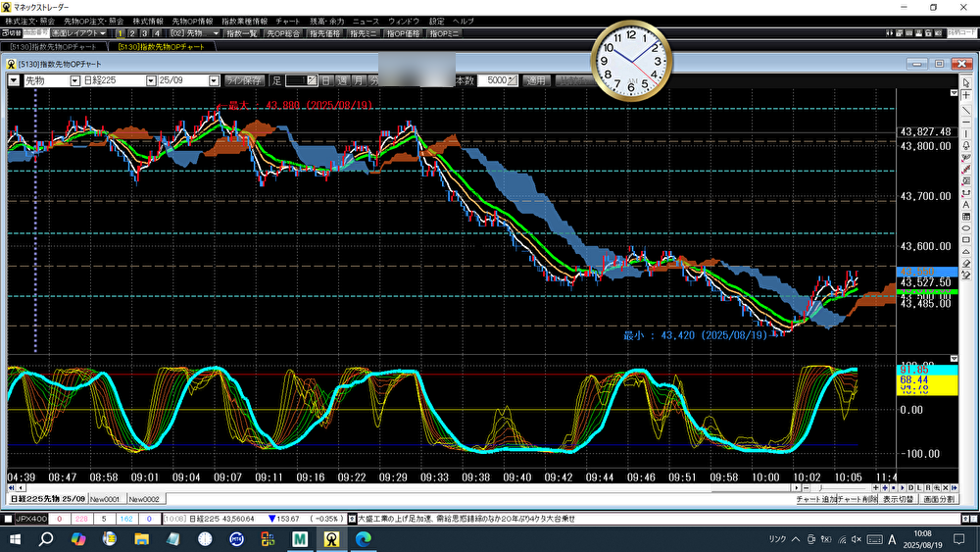980x552 pixels.
Task: Jump to chart end using right-end arrow
Action: click(x=955, y=487)
